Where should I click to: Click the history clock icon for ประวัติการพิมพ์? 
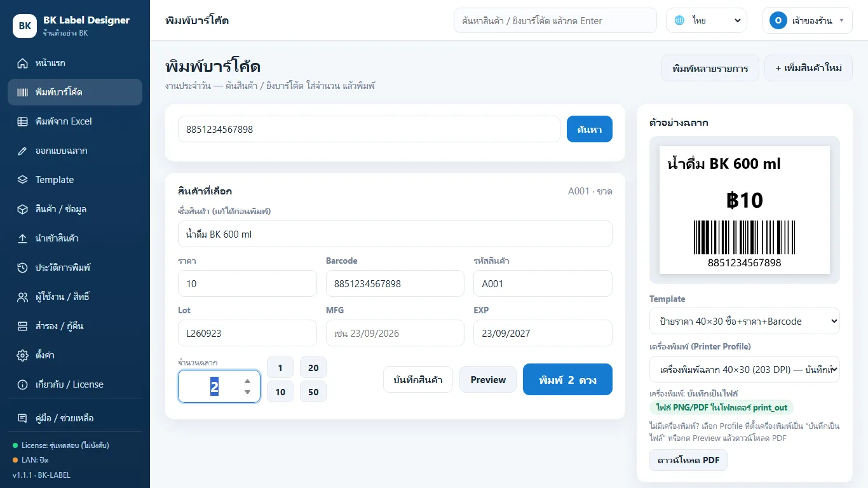23,268
